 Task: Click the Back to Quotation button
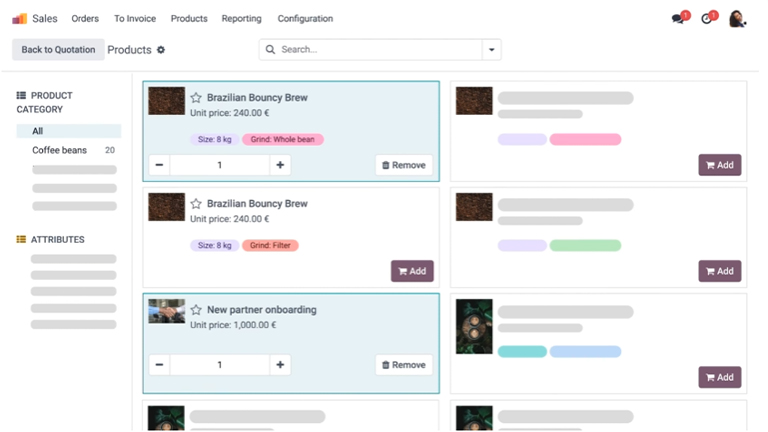tap(58, 50)
